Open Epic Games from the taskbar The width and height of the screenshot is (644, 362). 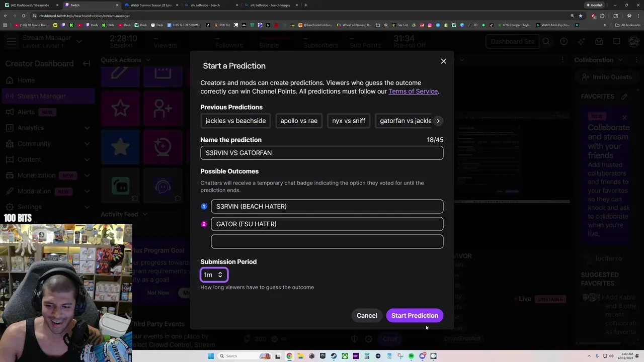pyautogui.click(x=323, y=356)
